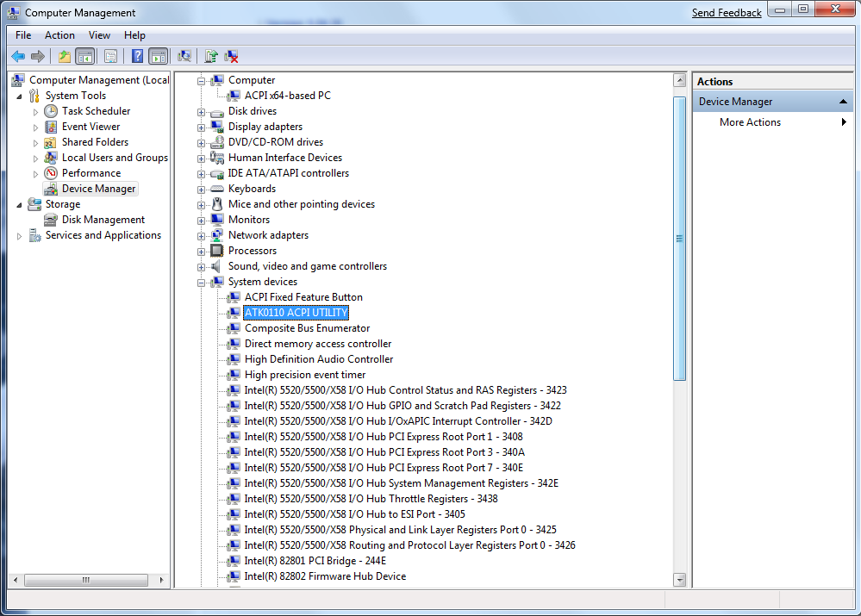Select Intel(R) 82801 PCI Bridge - 244E
Screen dimensions: 861x616
pyautogui.click(x=315, y=561)
